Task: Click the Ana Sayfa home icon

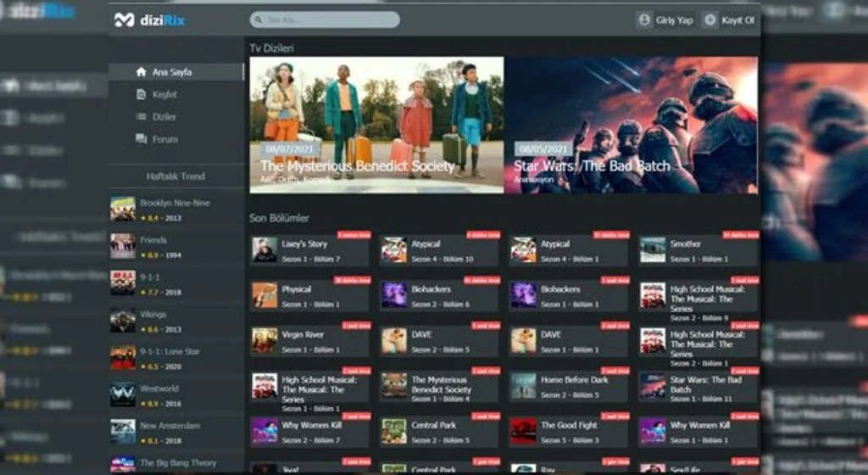Action: tap(142, 72)
